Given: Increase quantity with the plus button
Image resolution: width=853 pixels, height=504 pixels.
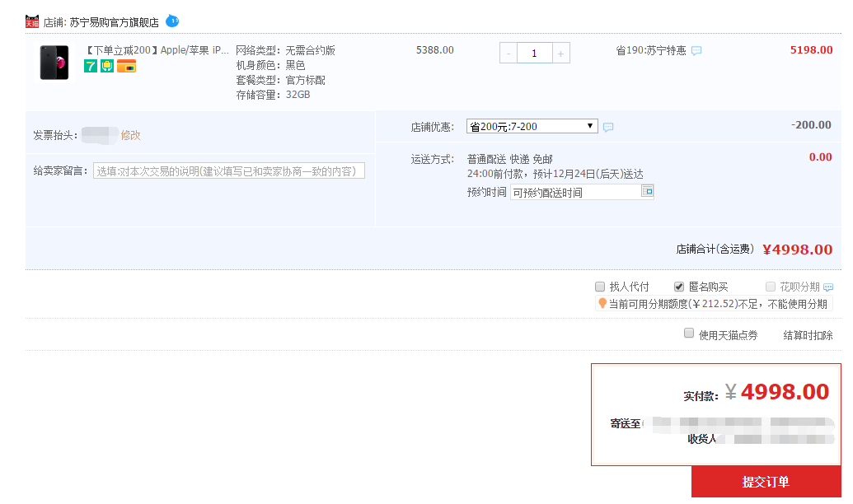Looking at the screenshot, I should click(561, 54).
